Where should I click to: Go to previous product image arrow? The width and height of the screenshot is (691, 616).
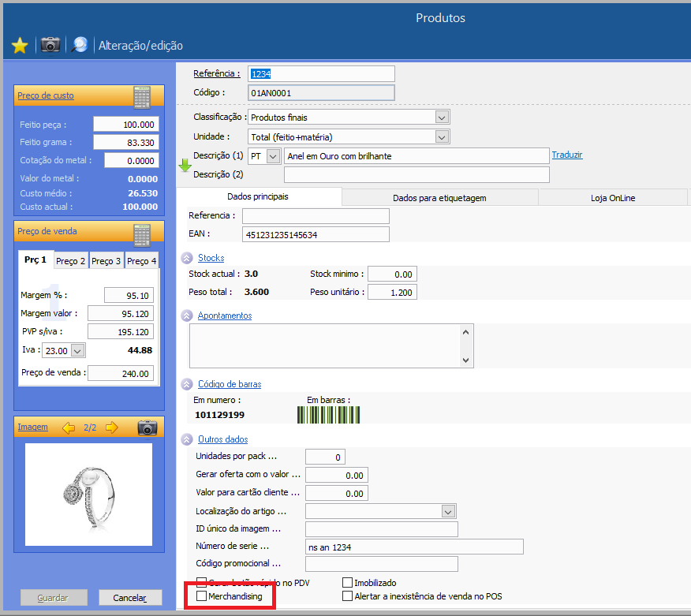click(x=69, y=427)
